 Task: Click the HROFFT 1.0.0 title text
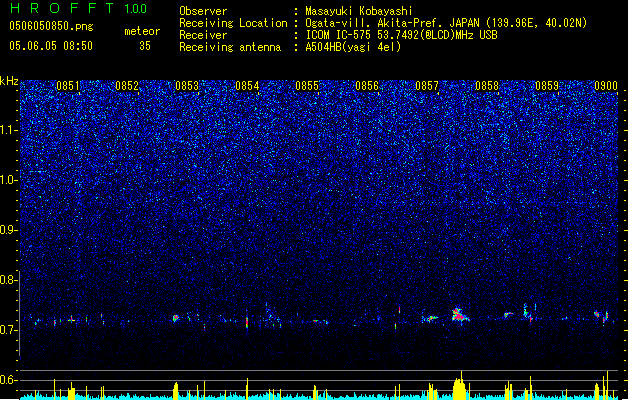coord(78,8)
